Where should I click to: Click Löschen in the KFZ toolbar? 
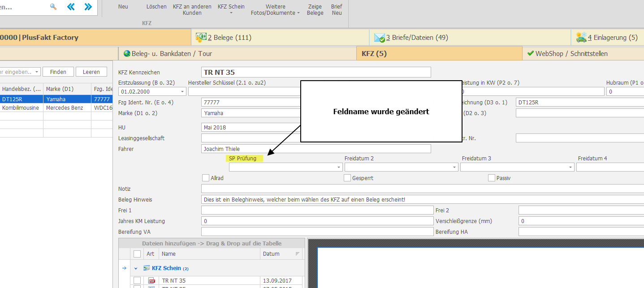156,7
